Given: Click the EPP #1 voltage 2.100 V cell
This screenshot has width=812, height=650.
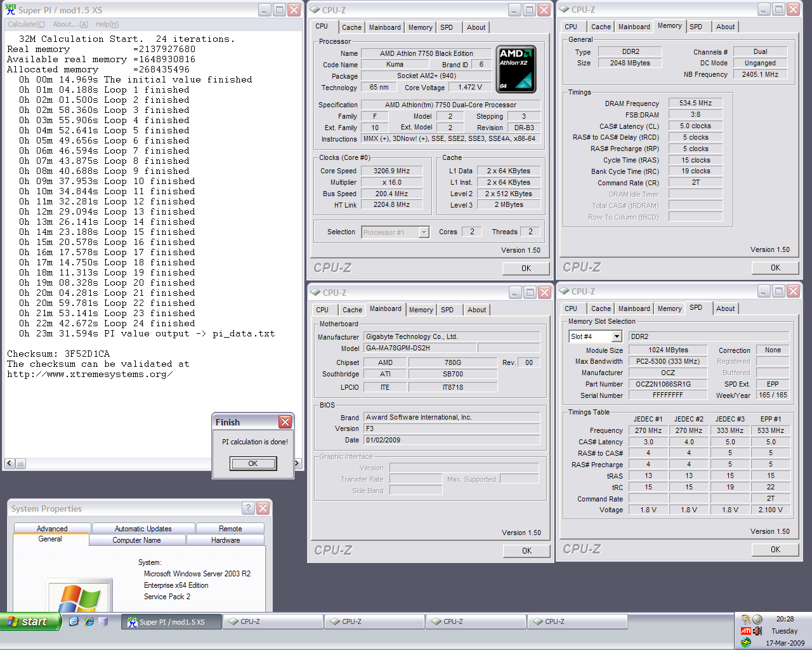Looking at the screenshot, I should point(770,510).
